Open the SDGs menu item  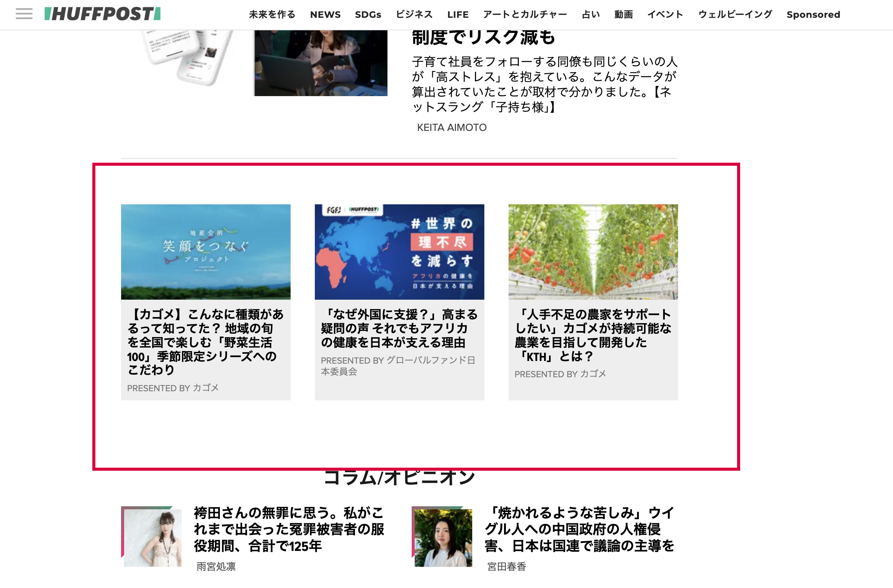368,14
